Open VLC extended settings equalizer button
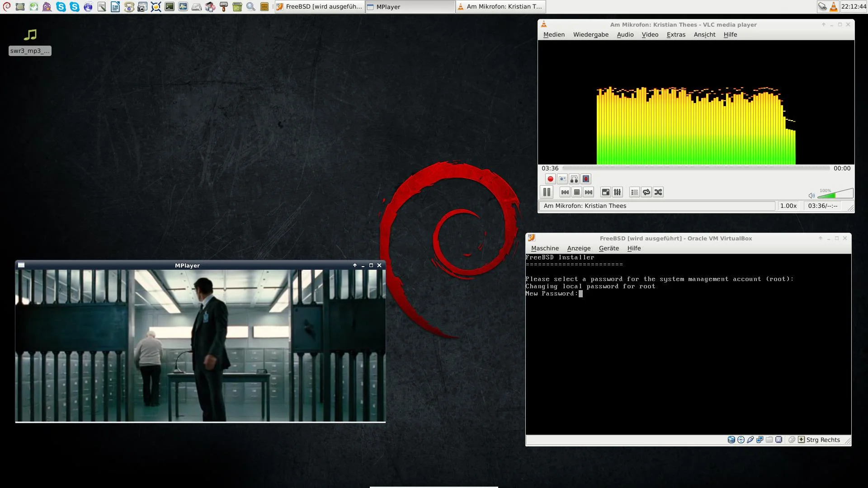The width and height of the screenshot is (868, 488). tap(617, 192)
